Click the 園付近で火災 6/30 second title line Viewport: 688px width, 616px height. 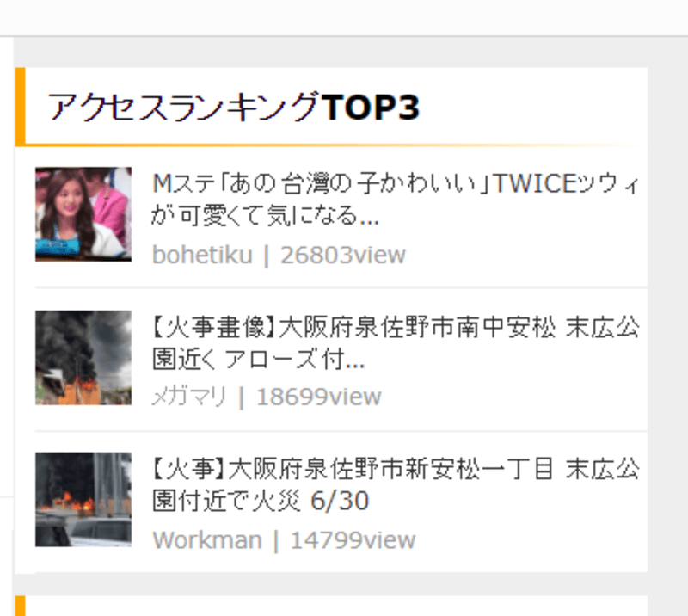tap(261, 501)
